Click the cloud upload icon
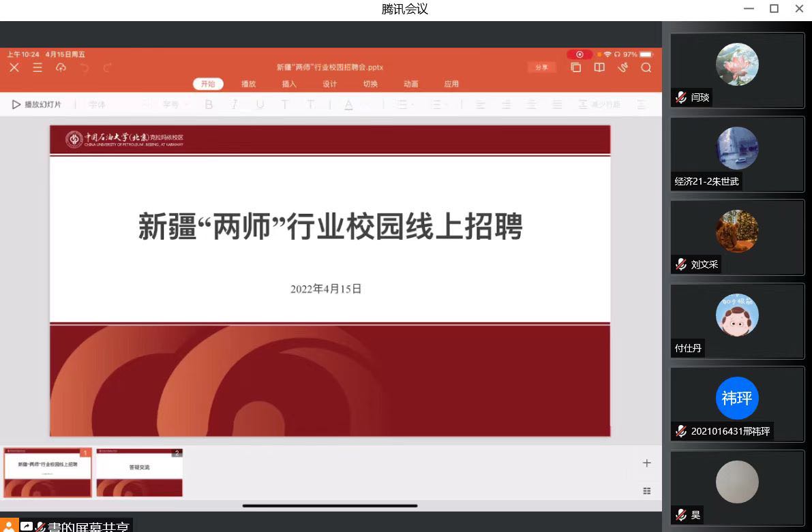Image resolution: width=812 pixels, height=532 pixels. (61, 67)
